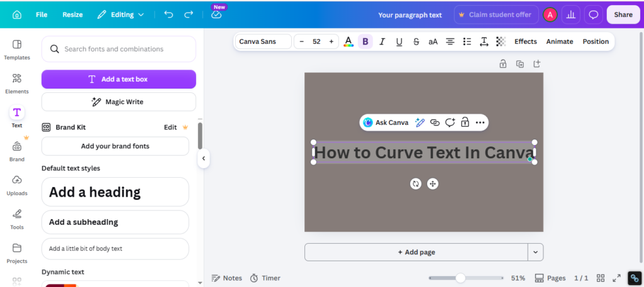Go to Canva home icon
Image resolution: width=644 pixels, height=287 pixels.
point(17,15)
